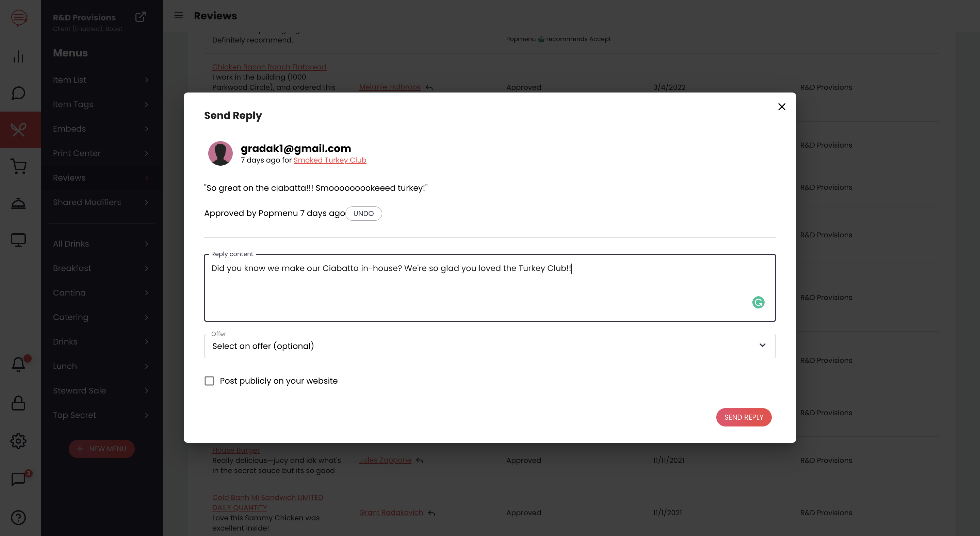Click the Send Reply button
This screenshot has width=980, height=536.
744,417
